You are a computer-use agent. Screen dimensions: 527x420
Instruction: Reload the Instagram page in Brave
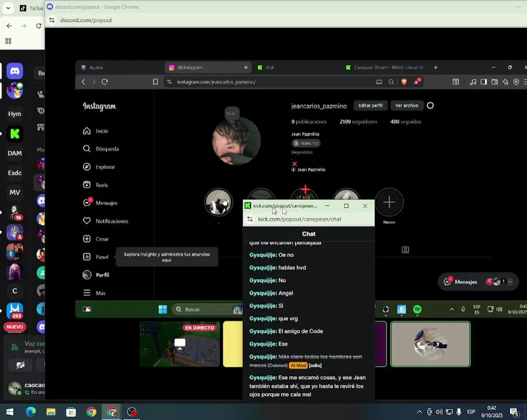[104, 82]
